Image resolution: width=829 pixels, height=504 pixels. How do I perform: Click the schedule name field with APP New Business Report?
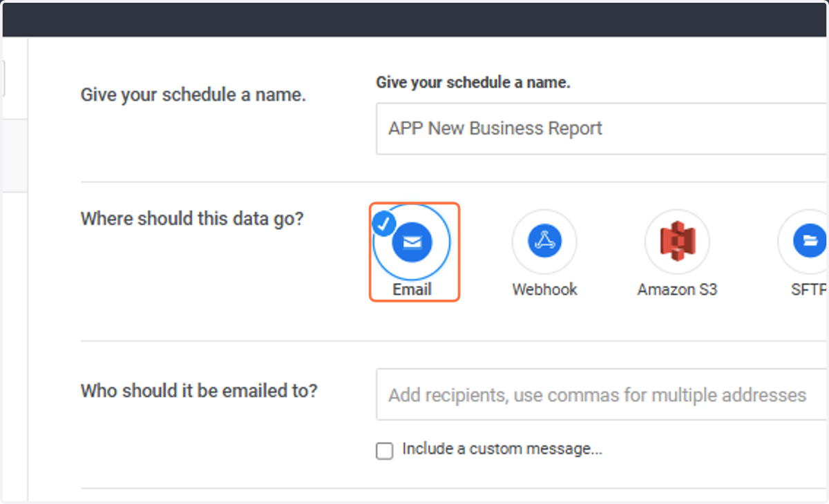tap(602, 128)
